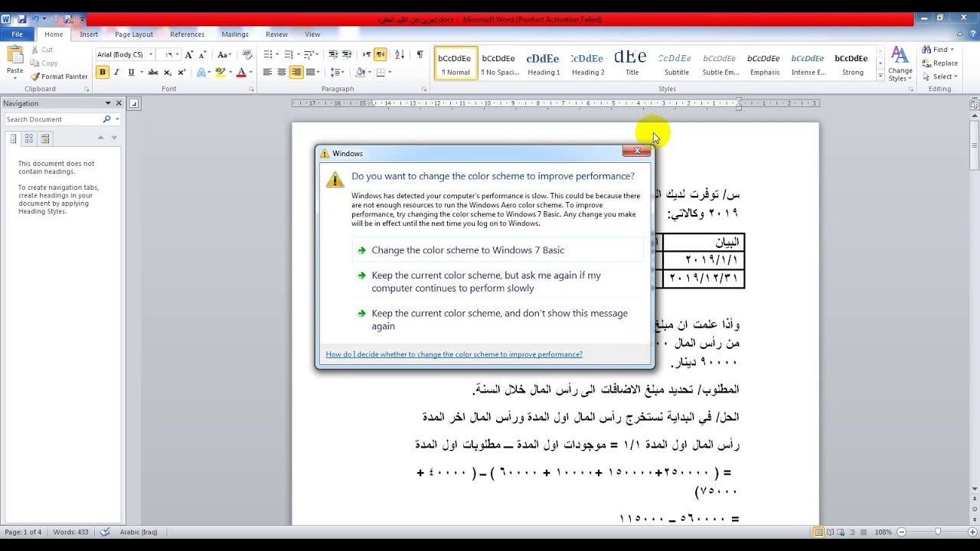This screenshot has height=551, width=980.
Task: Browse search results tab in Navigation pane
Action: click(x=45, y=138)
